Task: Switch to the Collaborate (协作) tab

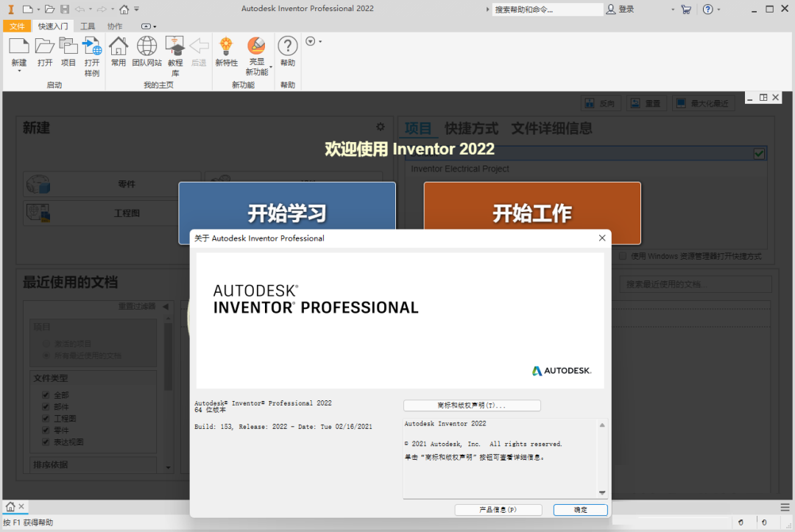Action: pos(115,26)
